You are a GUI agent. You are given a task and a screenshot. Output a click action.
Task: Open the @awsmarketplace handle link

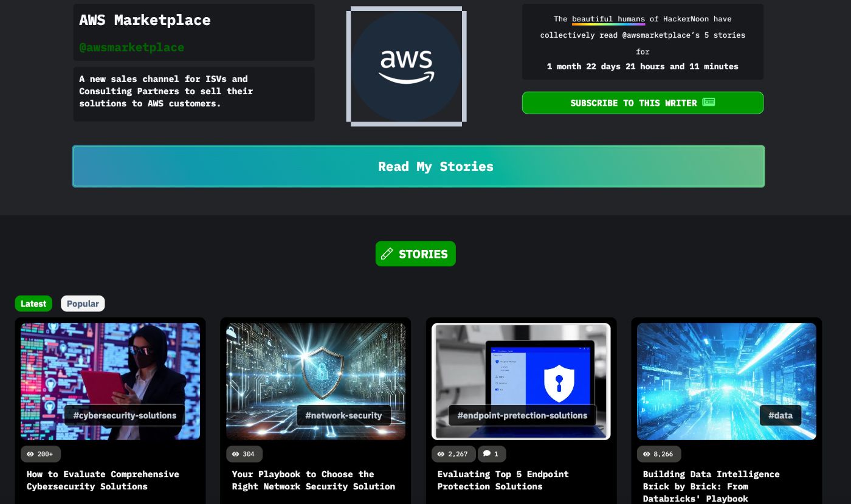(x=131, y=47)
